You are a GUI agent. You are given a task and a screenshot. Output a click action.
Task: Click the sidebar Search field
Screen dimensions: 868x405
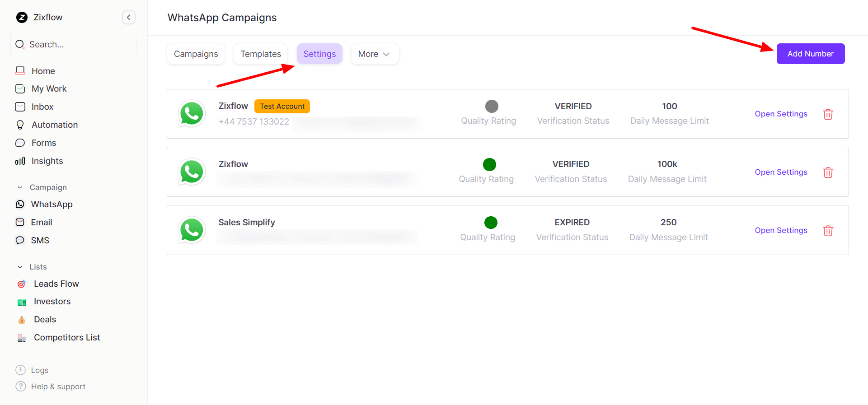pos(74,45)
